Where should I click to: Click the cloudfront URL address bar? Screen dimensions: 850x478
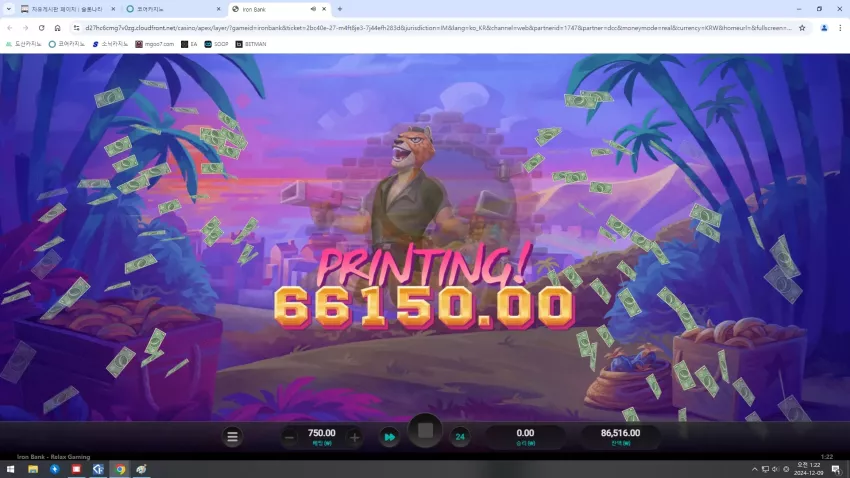(x=438, y=28)
